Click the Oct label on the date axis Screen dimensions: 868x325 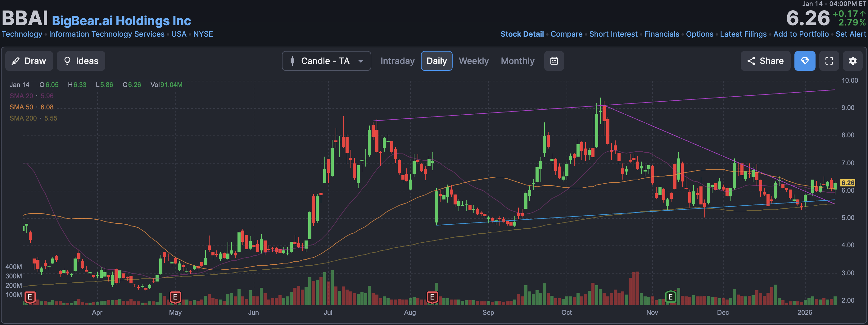pos(567,313)
